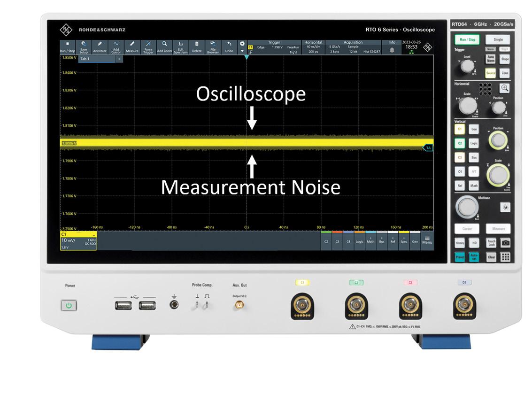Click the trigger position marker at top of grid
This screenshot has width=532, height=402.
point(247,57)
